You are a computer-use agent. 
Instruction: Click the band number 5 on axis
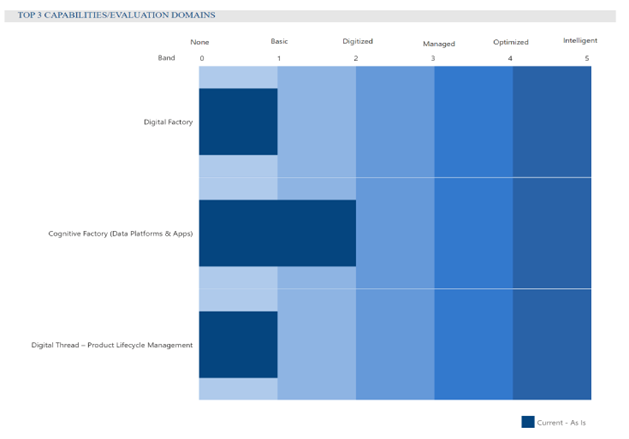[587, 58]
